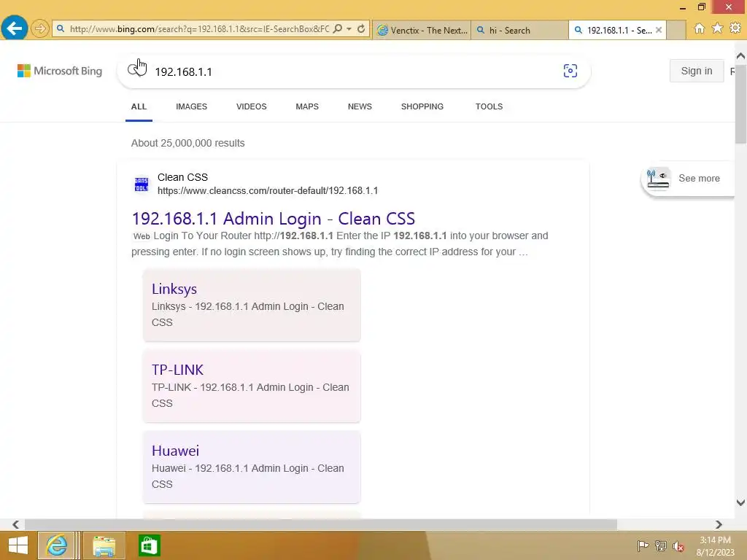Image resolution: width=747 pixels, height=560 pixels.
Task: Click the network tray icon
Action: 661,545
